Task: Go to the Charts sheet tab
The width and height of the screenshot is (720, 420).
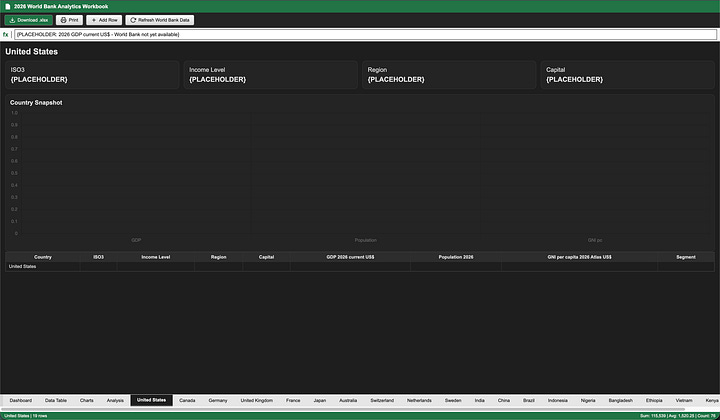Action: (87, 400)
